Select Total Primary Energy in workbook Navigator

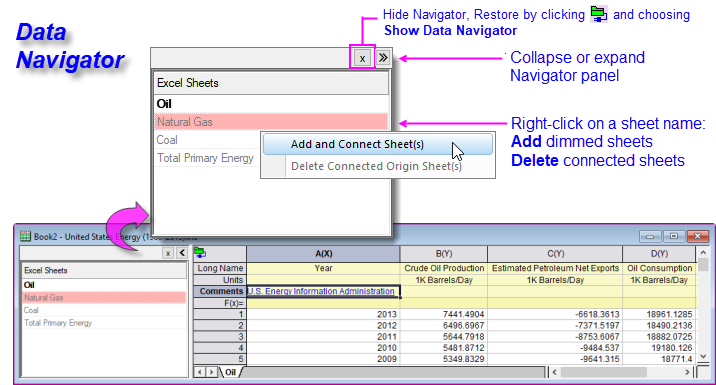point(104,323)
